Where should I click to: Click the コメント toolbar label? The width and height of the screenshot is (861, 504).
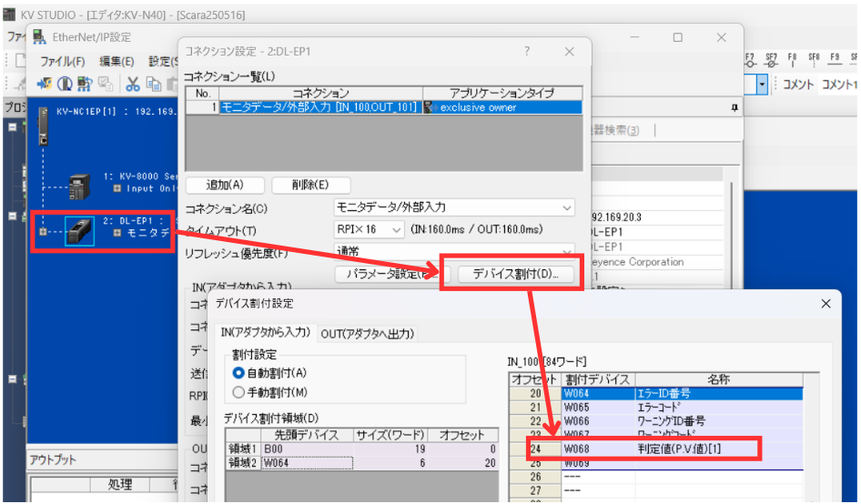pyautogui.click(x=797, y=85)
